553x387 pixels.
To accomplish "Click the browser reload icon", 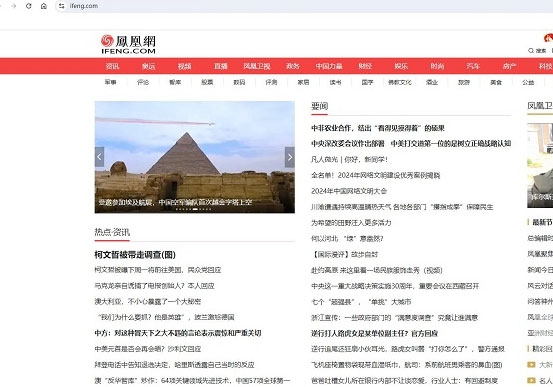I will tap(29, 6).
